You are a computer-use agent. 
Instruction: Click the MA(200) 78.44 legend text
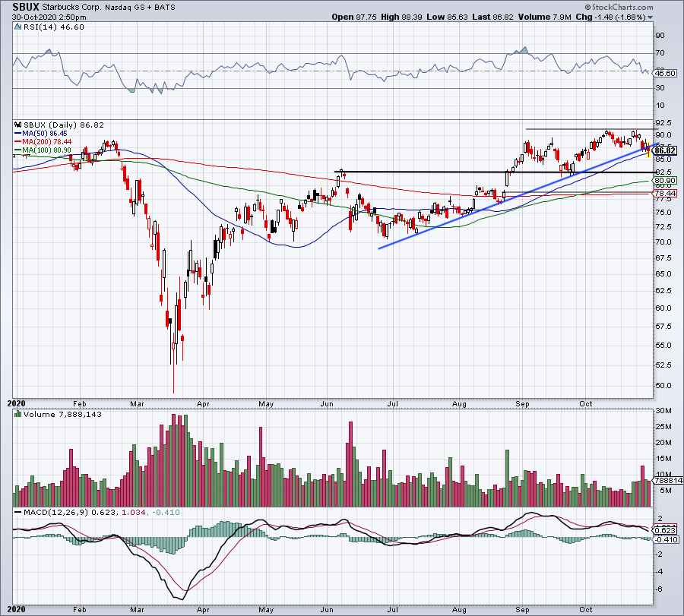pyautogui.click(x=47, y=142)
